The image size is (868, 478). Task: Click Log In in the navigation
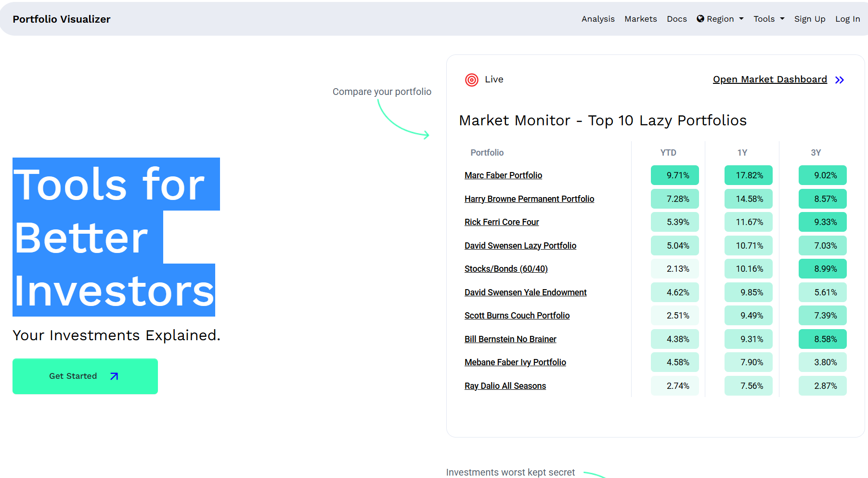[848, 19]
